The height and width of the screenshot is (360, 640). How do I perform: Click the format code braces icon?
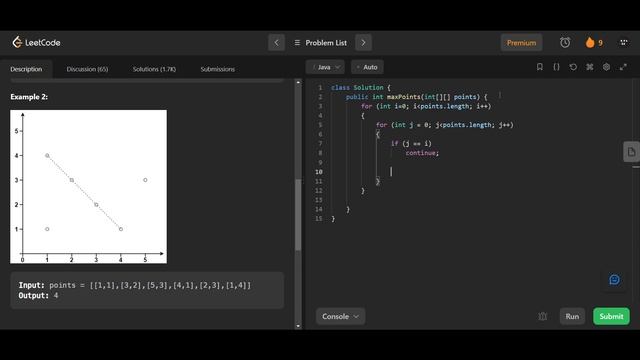coord(556,67)
